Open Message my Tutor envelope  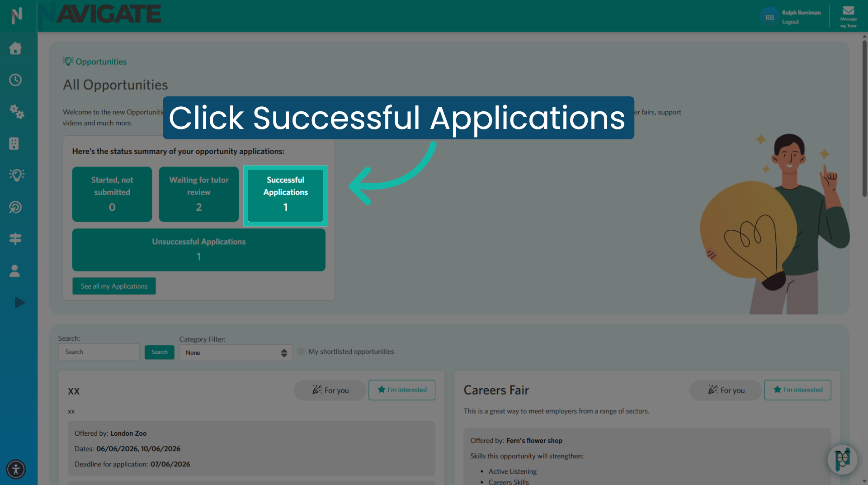pos(849,17)
